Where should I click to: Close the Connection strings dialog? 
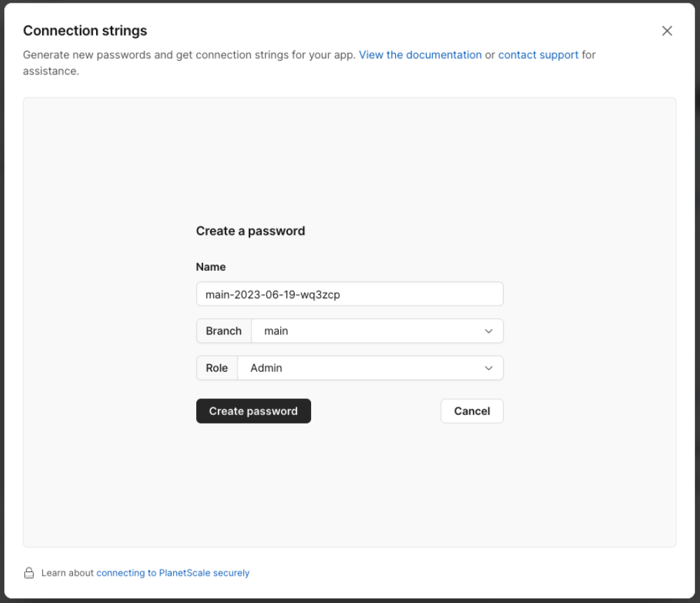(666, 31)
